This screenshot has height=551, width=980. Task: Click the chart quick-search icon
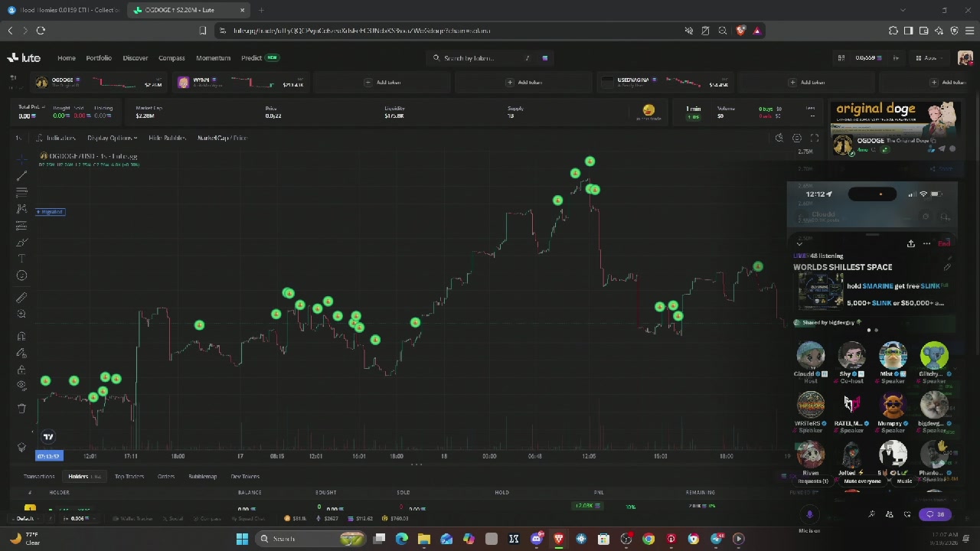coord(779,138)
